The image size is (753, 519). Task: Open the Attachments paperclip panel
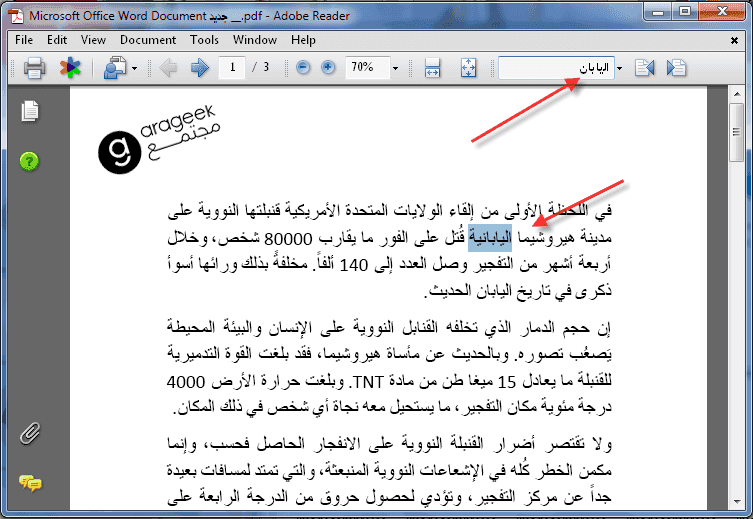point(30,434)
